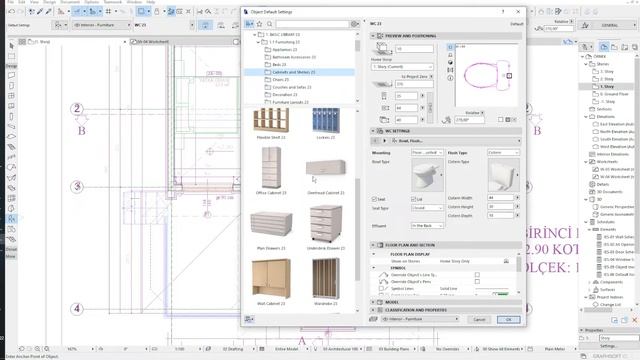Click the Help question mark in dialog title
Screen dimensions: 640x360
click(x=503, y=12)
